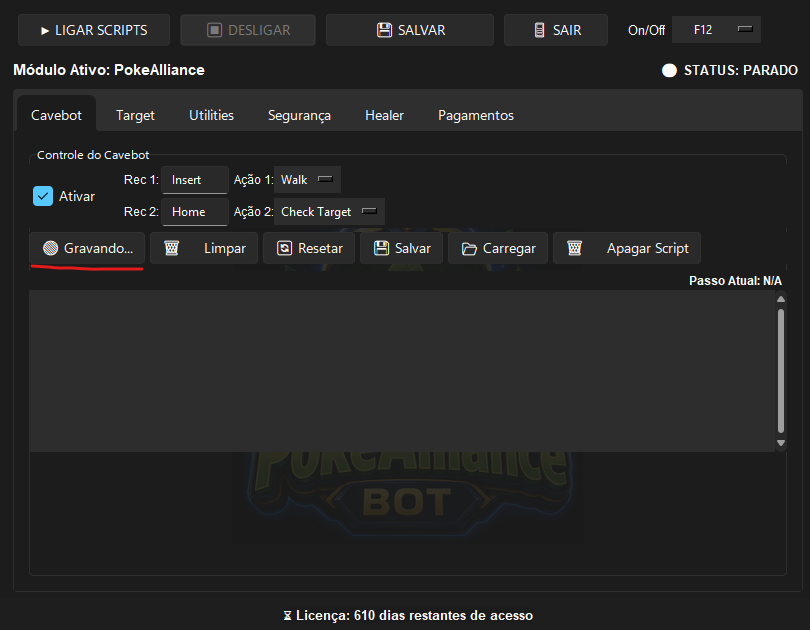The width and height of the screenshot is (810, 630).
Task: Click the trash bin icon in Limpar
Action: 172,248
